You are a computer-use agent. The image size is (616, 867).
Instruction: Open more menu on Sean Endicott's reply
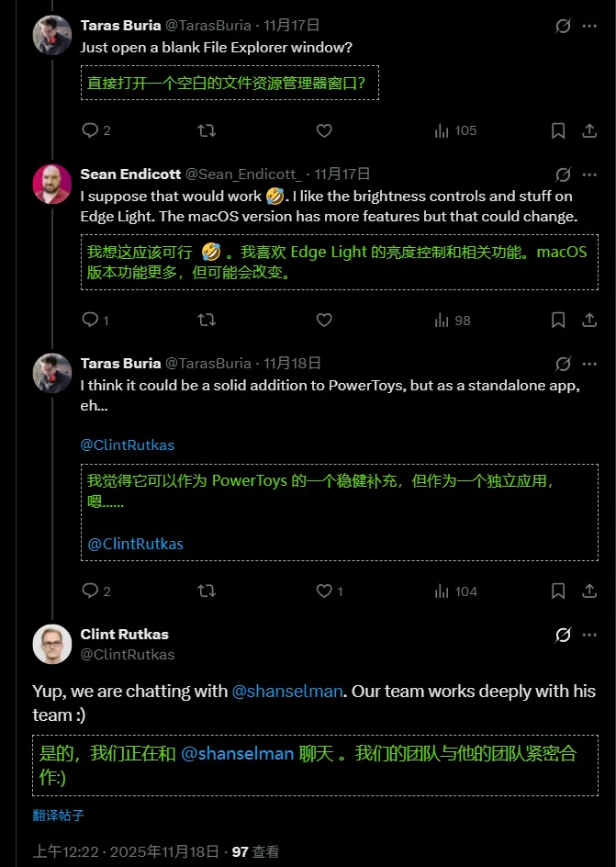point(589,174)
